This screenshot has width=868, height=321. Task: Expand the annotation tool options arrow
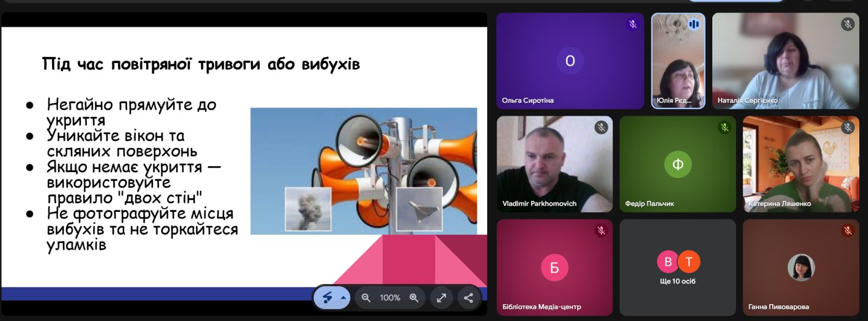343,298
